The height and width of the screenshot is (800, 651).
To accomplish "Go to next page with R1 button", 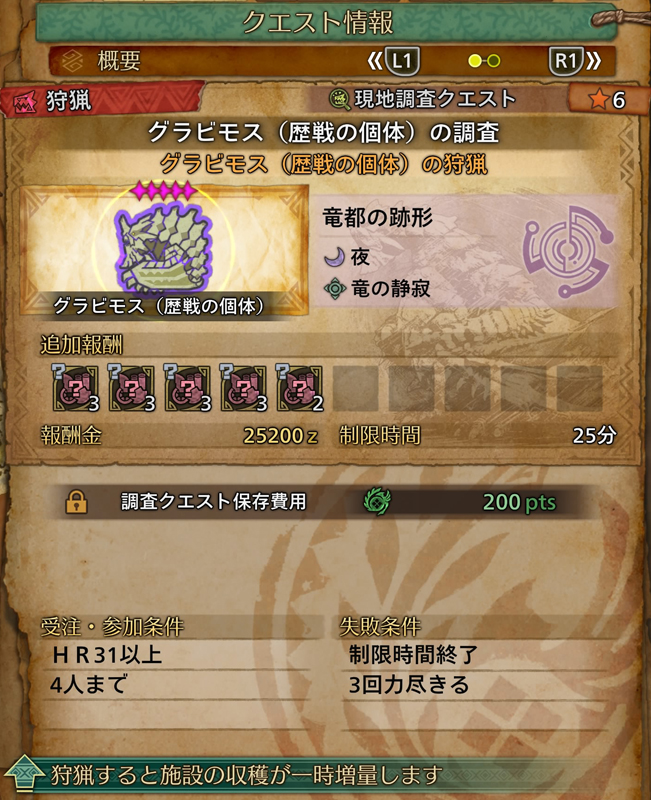I will (574, 61).
